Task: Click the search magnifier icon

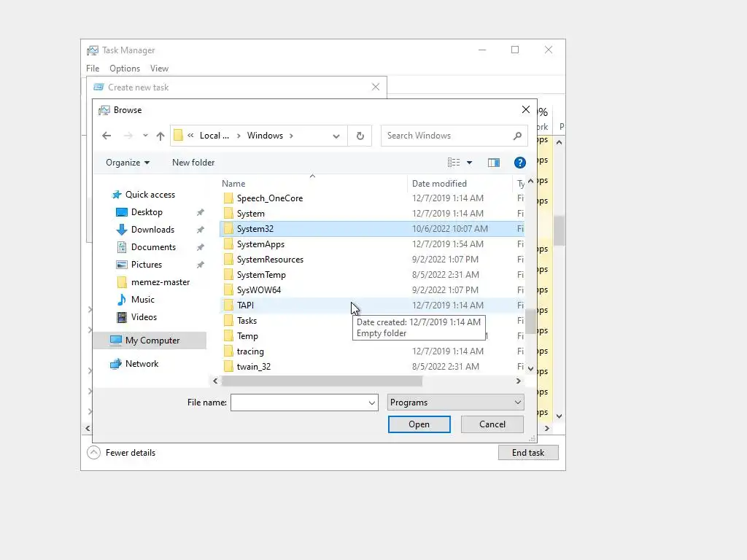Action: tap(517, 136)
